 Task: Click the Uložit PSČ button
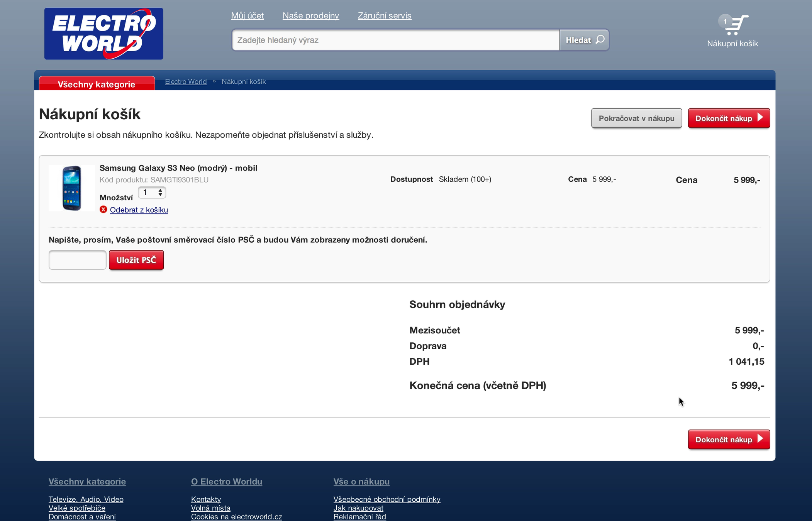coord(136,260)
